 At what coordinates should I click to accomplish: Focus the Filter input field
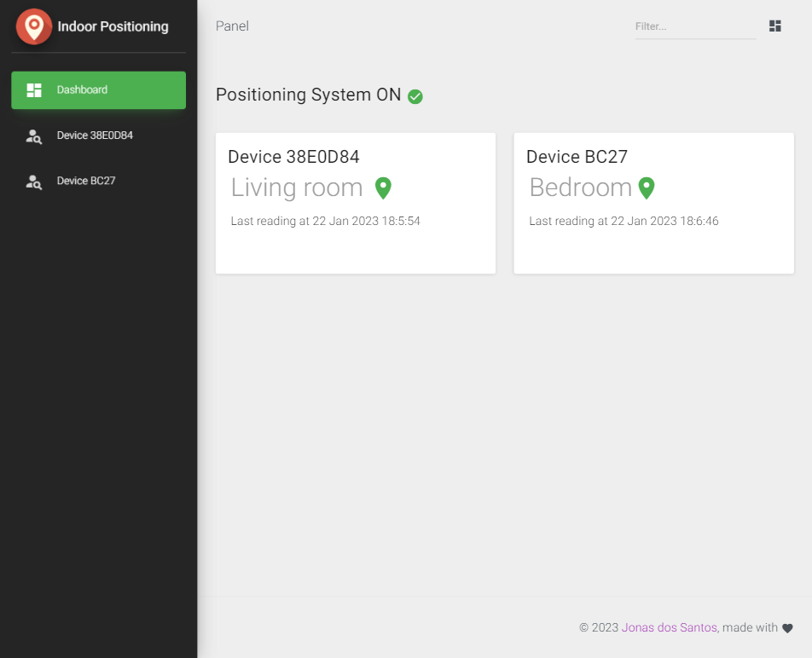click(694, 26)
